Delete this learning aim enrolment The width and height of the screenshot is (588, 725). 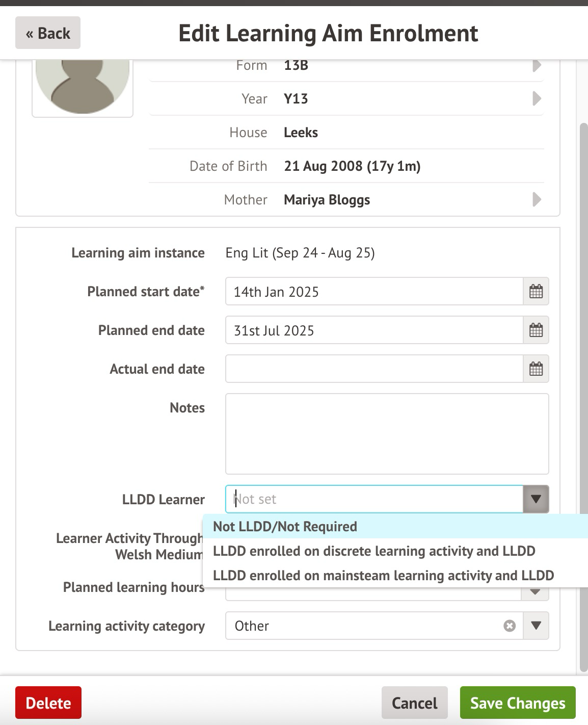(48, 703)
